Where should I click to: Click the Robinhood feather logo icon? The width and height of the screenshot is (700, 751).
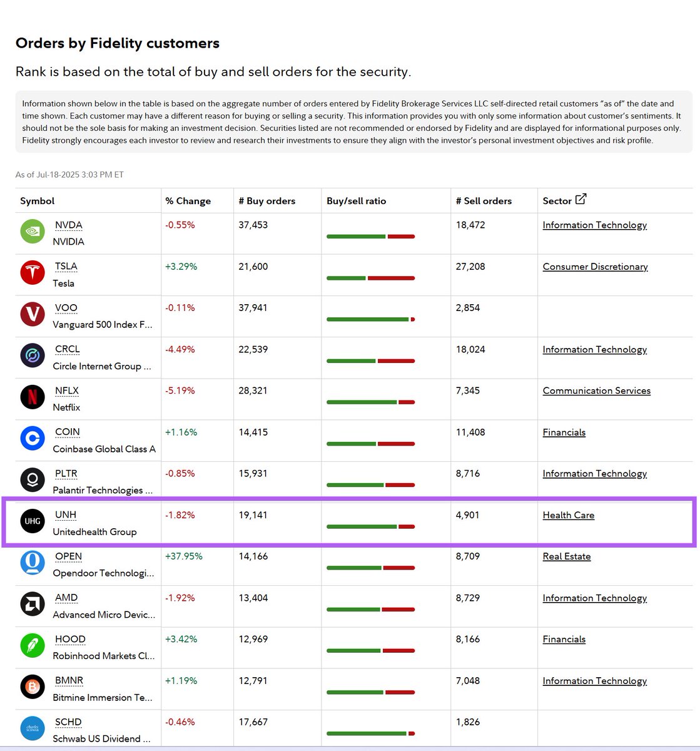[33, 645]
